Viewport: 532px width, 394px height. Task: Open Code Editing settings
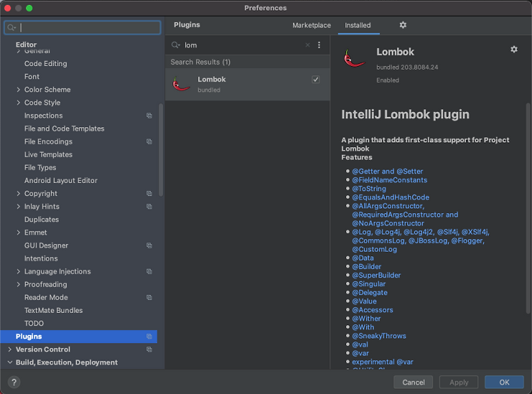45,63
